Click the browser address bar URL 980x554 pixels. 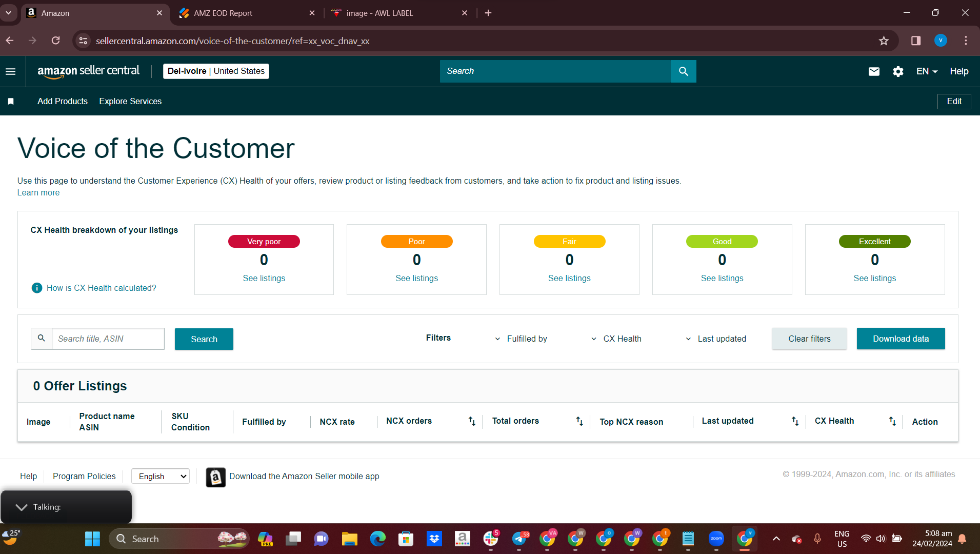pos(232,41)
